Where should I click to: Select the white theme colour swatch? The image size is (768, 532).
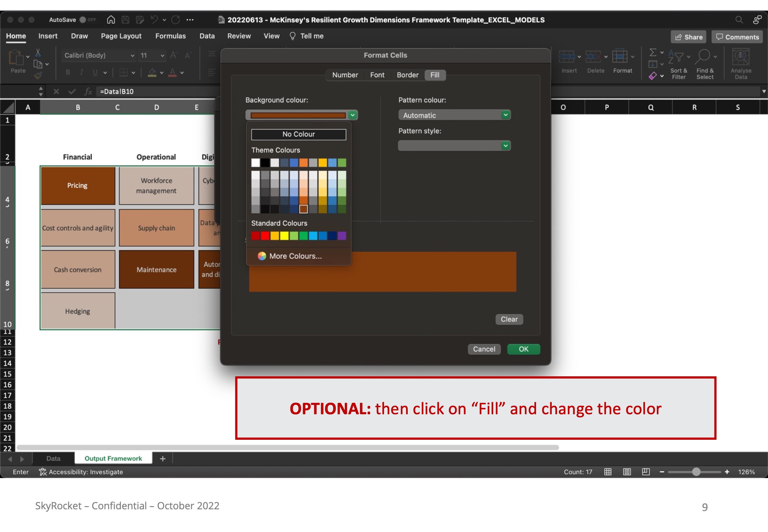256,163
